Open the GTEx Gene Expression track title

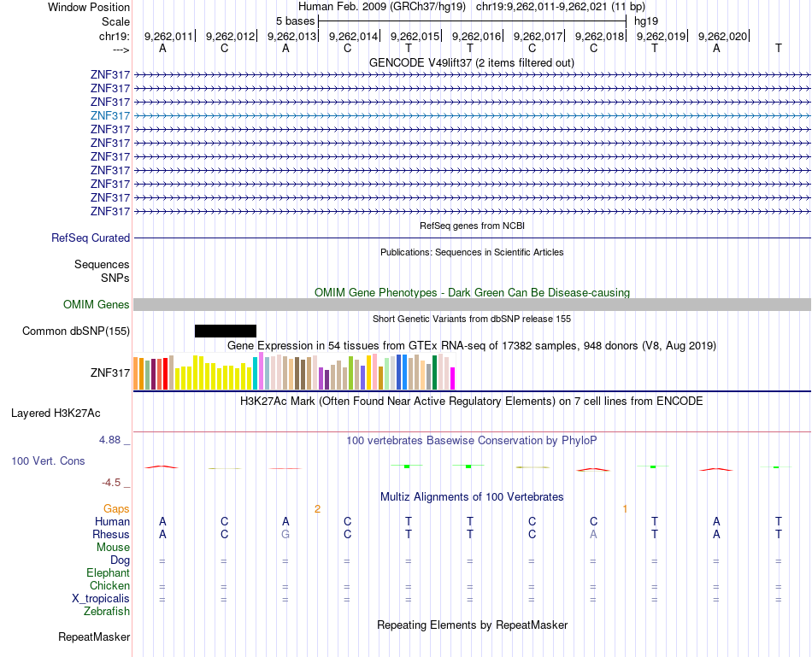coord(472,345)
